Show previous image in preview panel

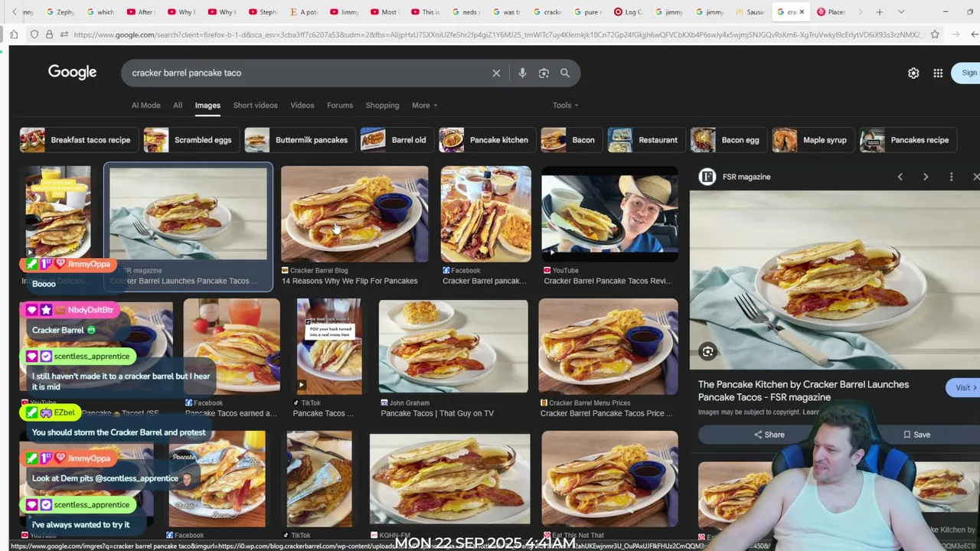pos(900,177)
